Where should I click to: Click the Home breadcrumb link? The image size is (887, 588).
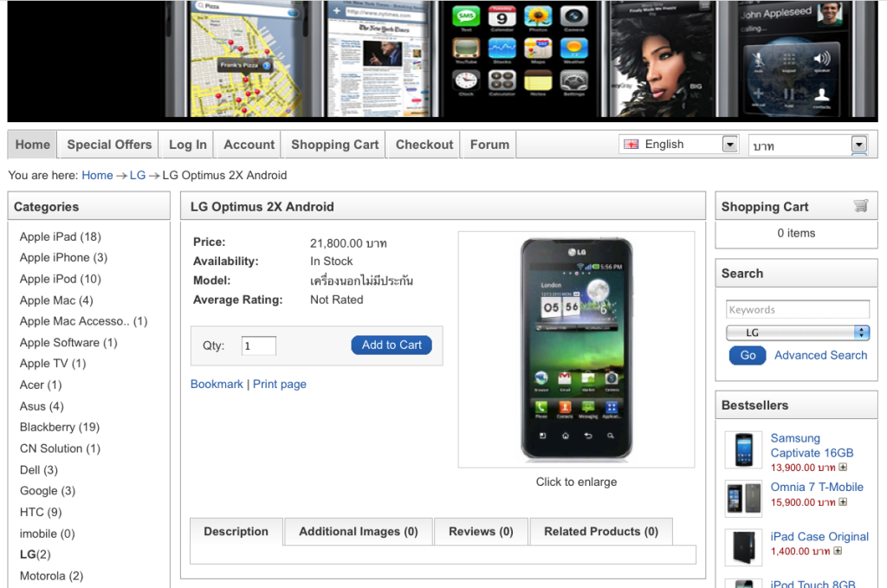click(x=97, y=175)
